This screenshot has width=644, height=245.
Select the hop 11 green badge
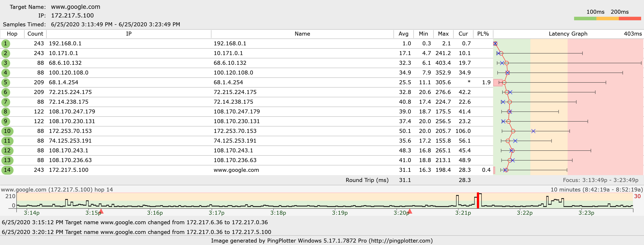[7, 141]
